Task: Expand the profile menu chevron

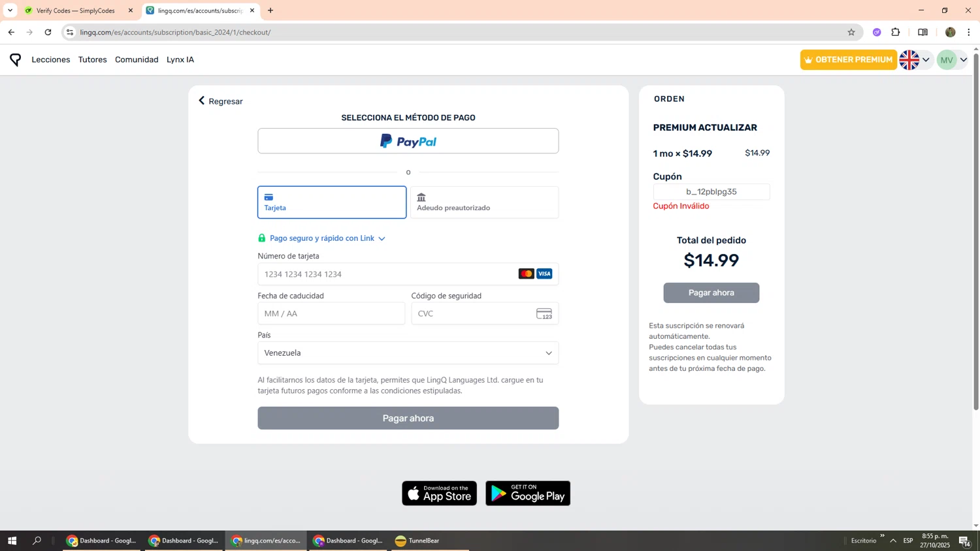Action: click(x=964, y=60)
